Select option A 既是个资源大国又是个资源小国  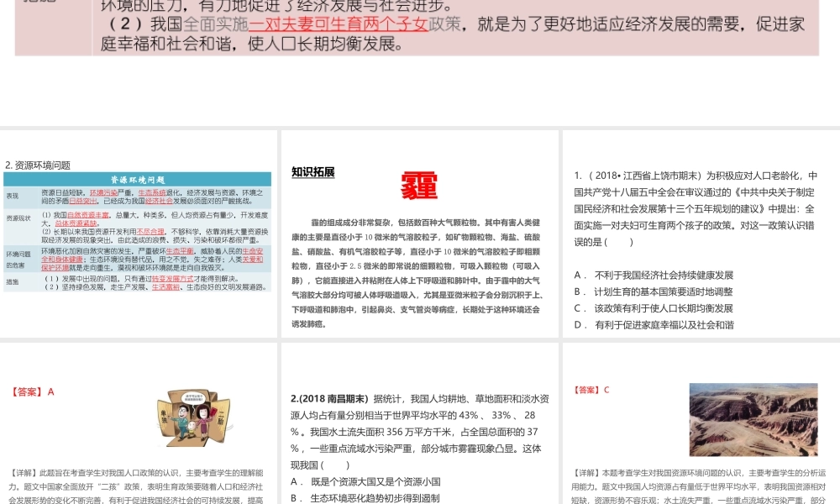[366, 482]
